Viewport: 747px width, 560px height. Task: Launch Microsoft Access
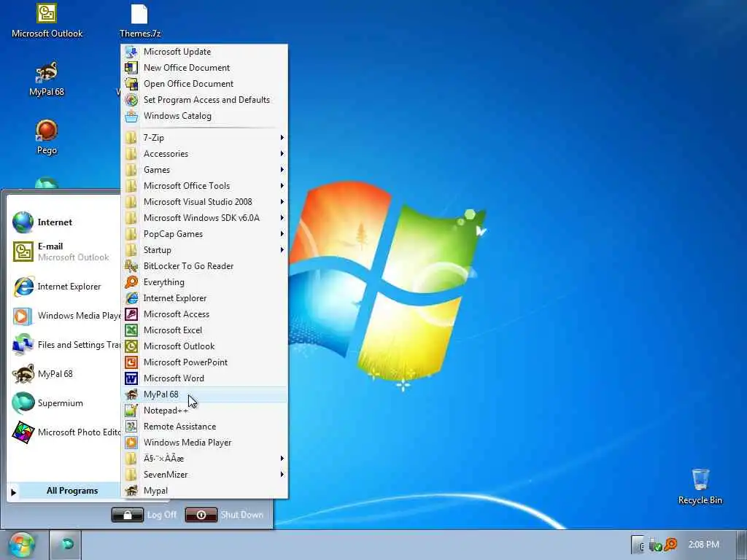(204, 314)
